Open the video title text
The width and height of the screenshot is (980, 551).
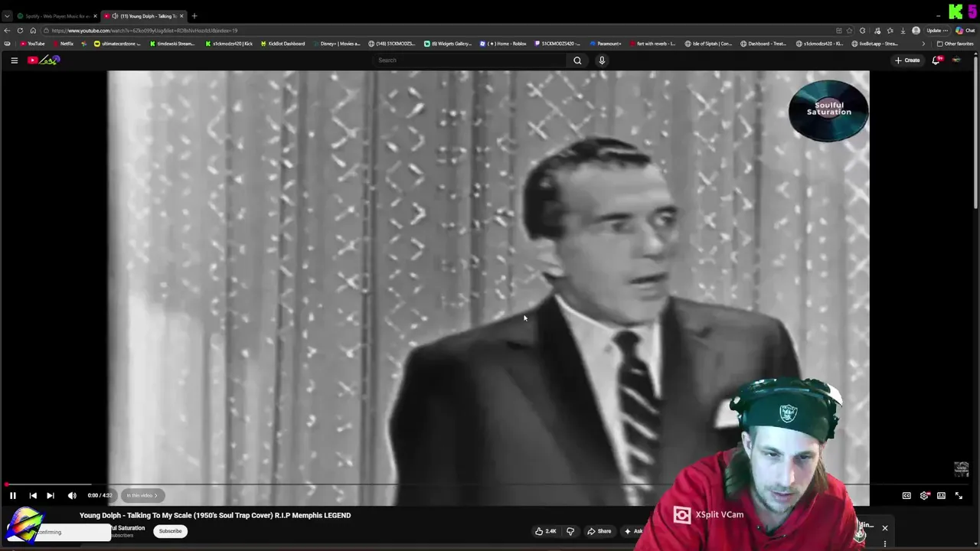[215, 515]
